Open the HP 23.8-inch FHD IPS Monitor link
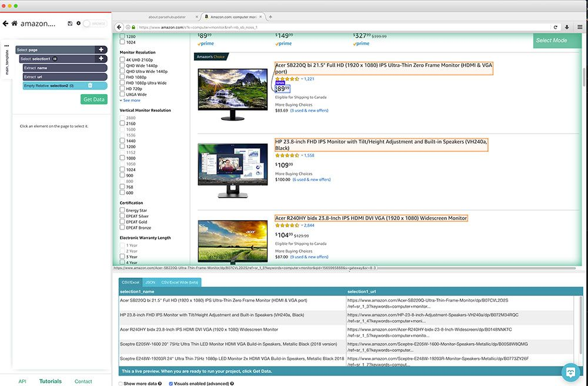The width and height of the screenshot is (588, 386). click(x=382, y=145)
